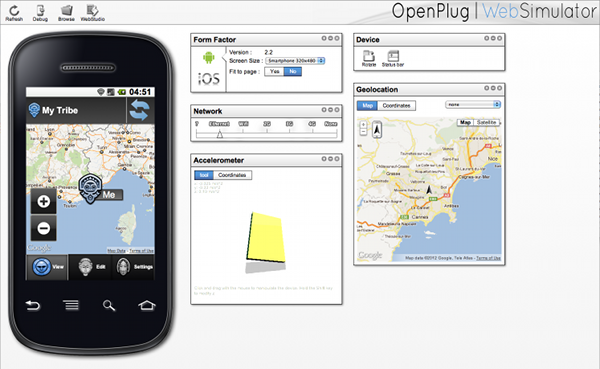Tap the phone search hardware key
This screenshot has width=600, height=369.
pos(109,305)
